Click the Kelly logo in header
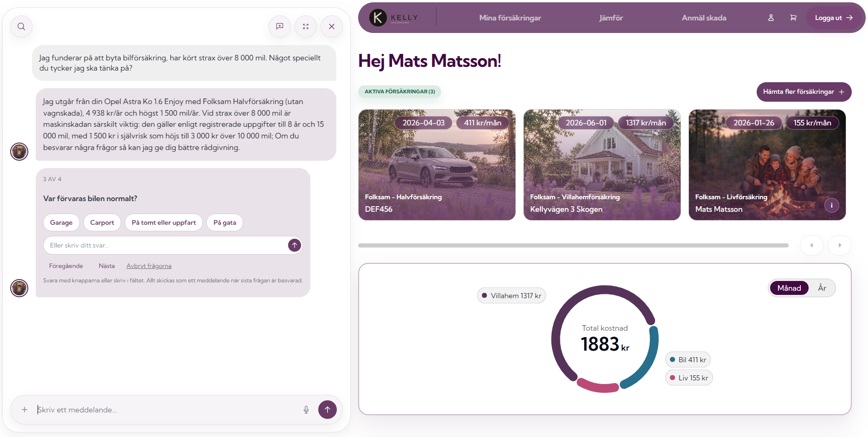The height and width of the screenshot is (437, 868). pyautogui.click(x=394, y=18)
